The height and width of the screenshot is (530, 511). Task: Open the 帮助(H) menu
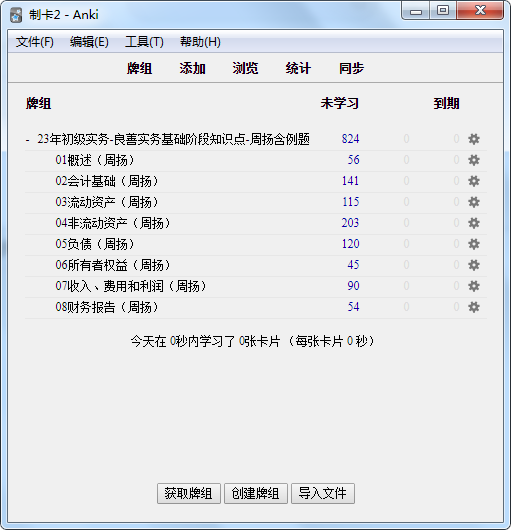pyautogui.click(x=200, y=42)
